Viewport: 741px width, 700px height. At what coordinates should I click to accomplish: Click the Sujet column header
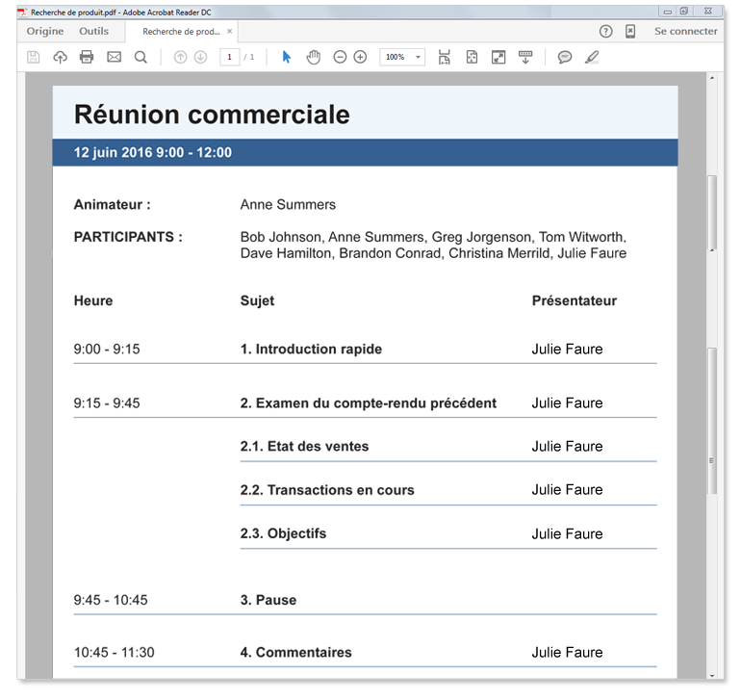(257, 301)
